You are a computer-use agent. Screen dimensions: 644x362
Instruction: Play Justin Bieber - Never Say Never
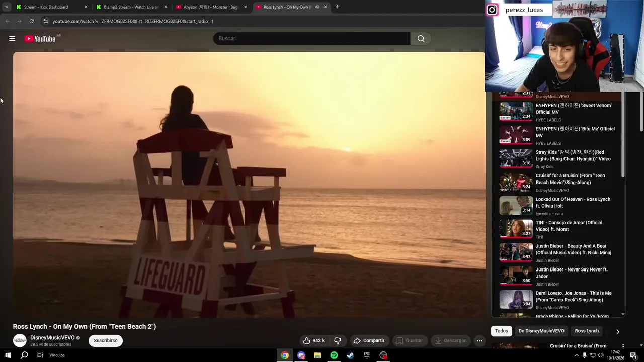557,276
